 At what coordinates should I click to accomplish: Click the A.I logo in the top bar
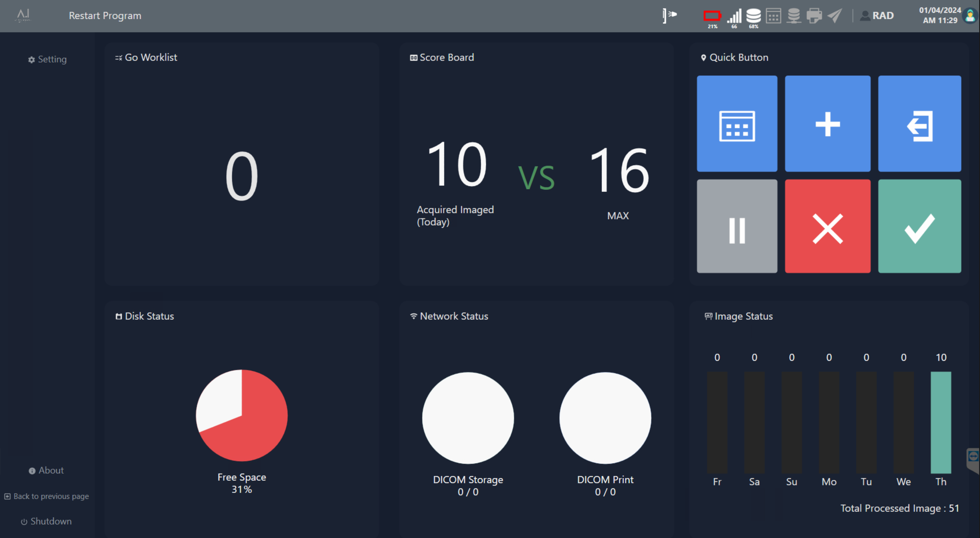tap(23, 15)
